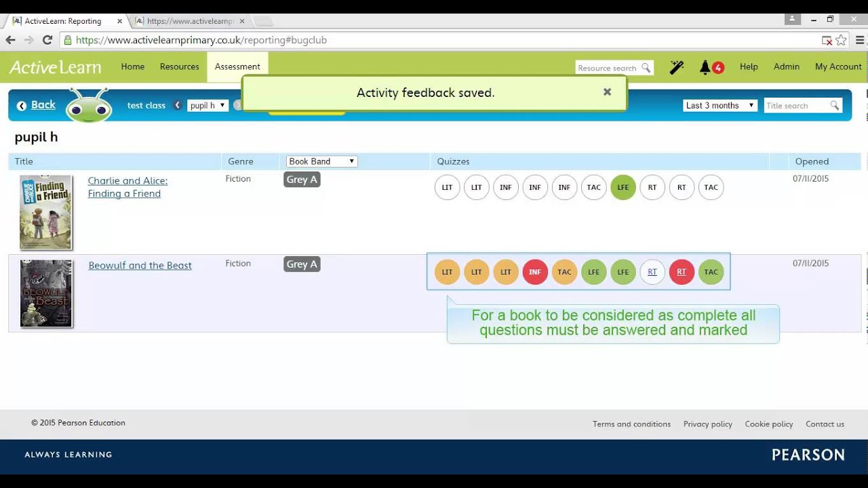Open the white unmarked RT quiz for Beowulf

point(652,272)
